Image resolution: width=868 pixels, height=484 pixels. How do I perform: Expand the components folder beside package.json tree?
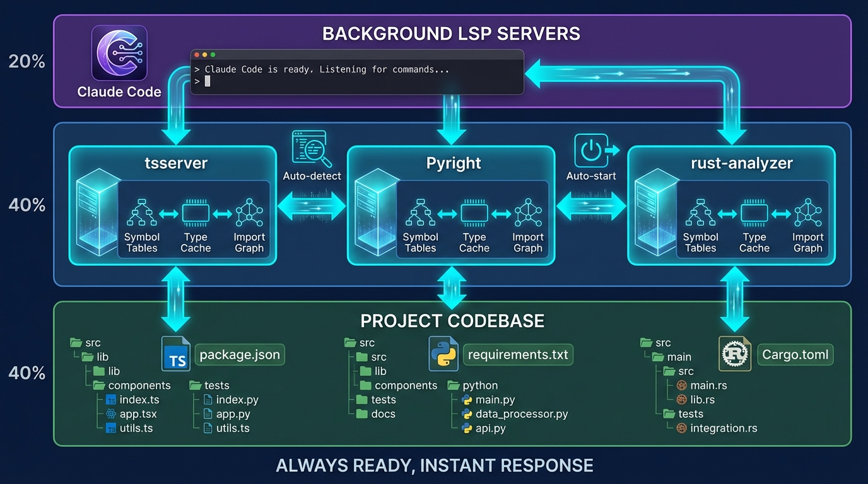[x=132, y=386]
